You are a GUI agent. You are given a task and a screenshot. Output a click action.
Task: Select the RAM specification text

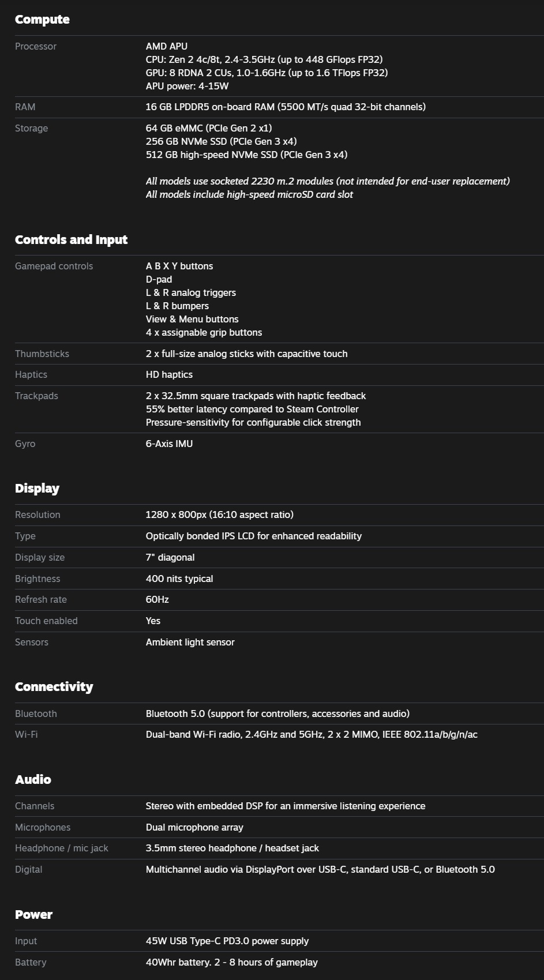click(x=286, y=107)
